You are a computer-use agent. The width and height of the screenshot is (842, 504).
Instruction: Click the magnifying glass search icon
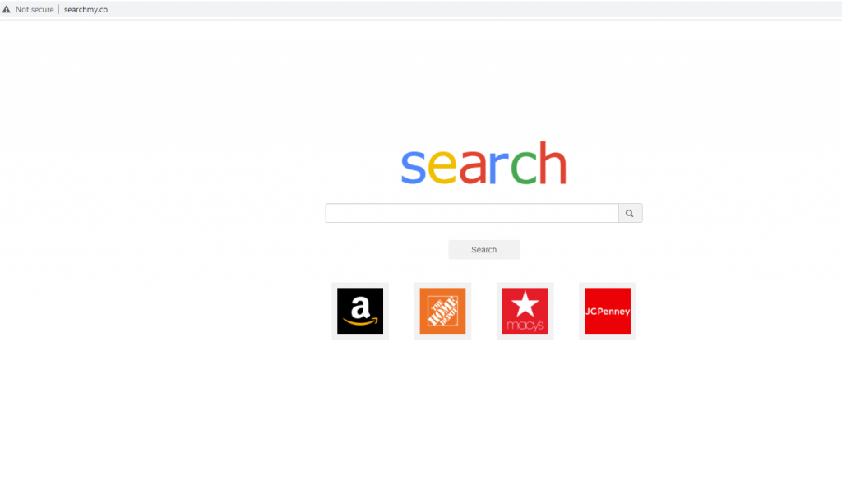tap(629, 213)
